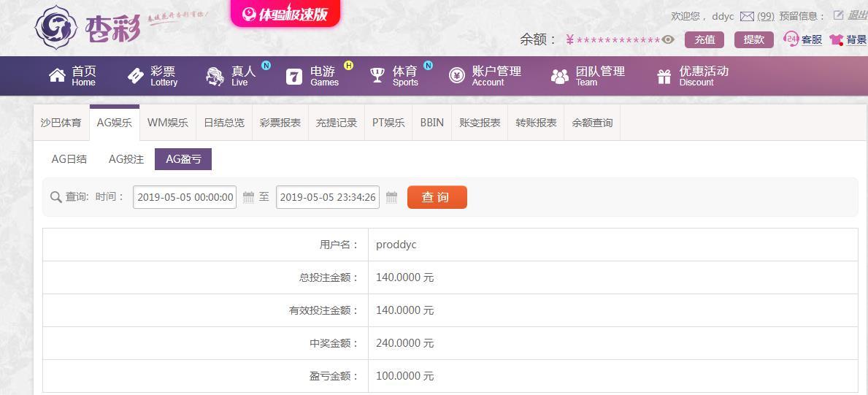Switch to 沙巴体育 tab
The height and width of the screenshot is (395, 868).
click(x=61, y=123)
